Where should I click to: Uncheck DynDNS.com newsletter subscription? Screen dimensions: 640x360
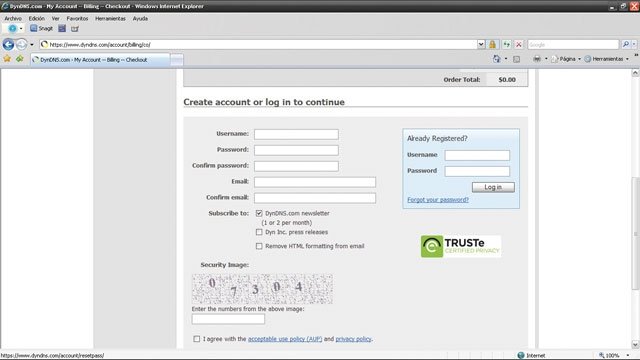coord(259,213)
